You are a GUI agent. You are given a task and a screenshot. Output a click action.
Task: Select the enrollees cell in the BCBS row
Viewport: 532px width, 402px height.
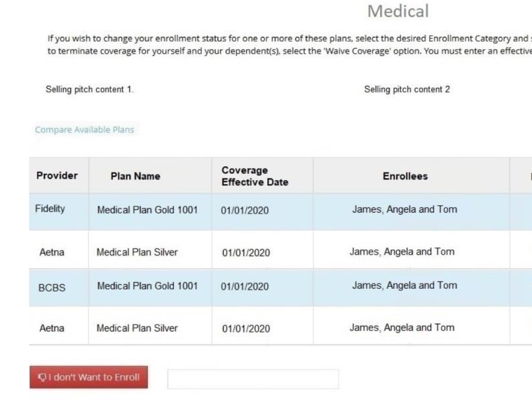404,285
